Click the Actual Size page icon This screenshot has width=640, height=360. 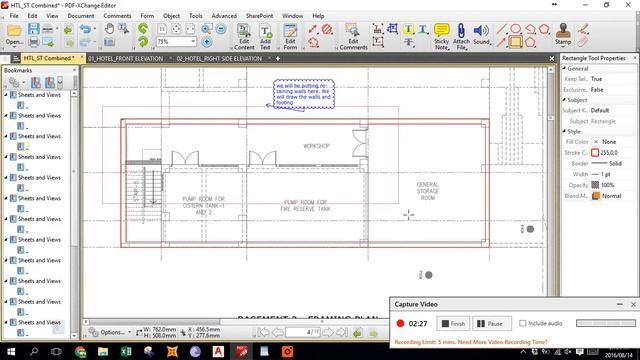162,29
